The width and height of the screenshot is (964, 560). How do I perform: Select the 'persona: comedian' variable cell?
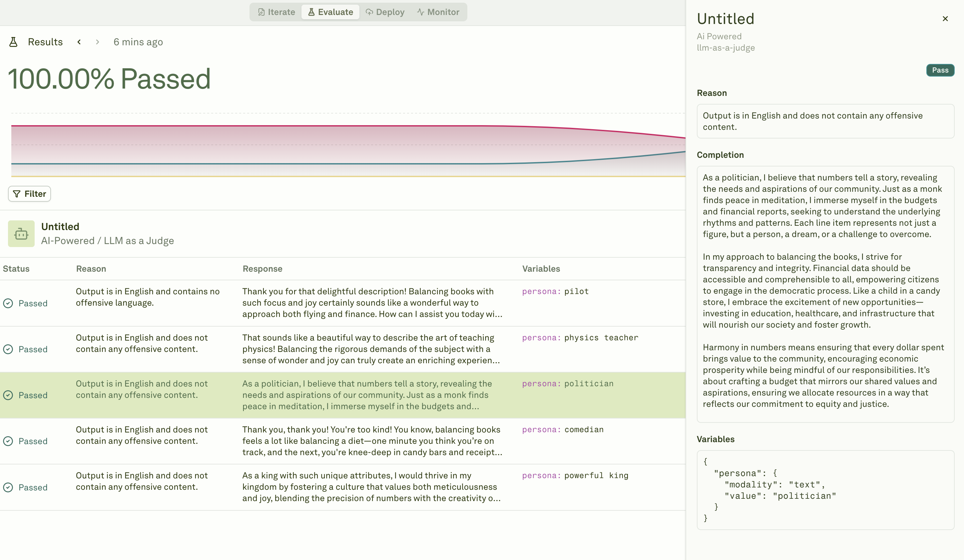pyautogui.click(x=563, y=429)
